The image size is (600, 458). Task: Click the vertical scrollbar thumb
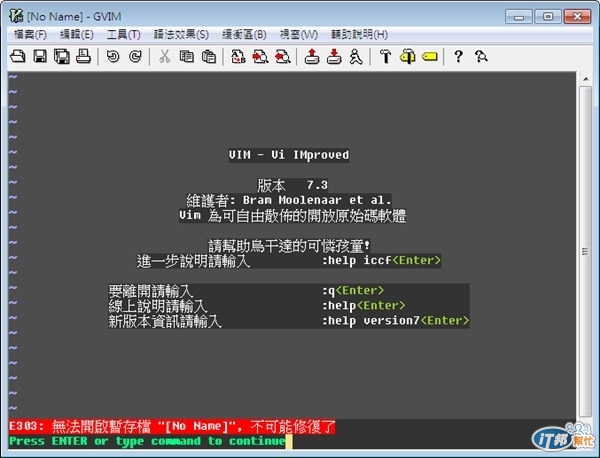click(585, 251)
